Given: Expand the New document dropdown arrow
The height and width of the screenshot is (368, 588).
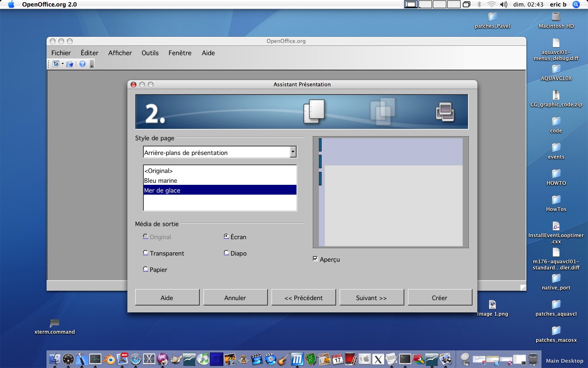Looking at the screenshot, I should click(x=62, y=64).
